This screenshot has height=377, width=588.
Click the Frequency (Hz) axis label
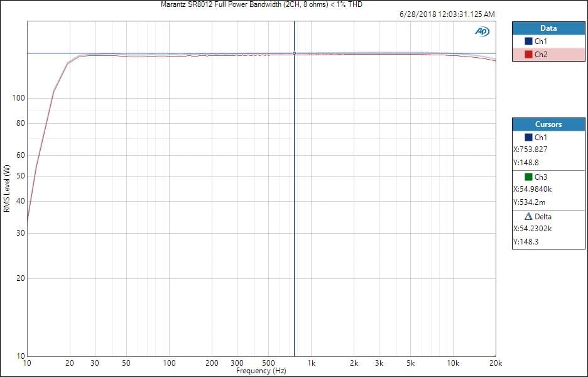261,371
